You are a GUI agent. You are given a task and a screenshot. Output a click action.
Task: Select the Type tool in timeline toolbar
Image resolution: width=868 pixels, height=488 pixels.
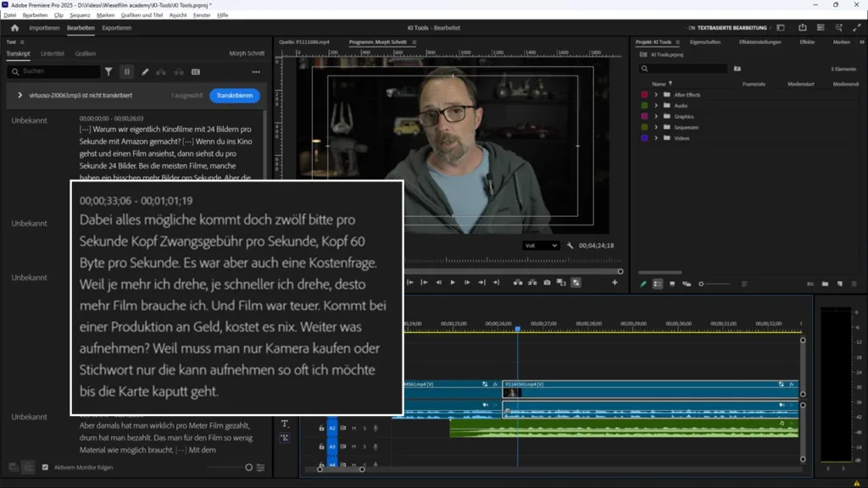point(285,424)
